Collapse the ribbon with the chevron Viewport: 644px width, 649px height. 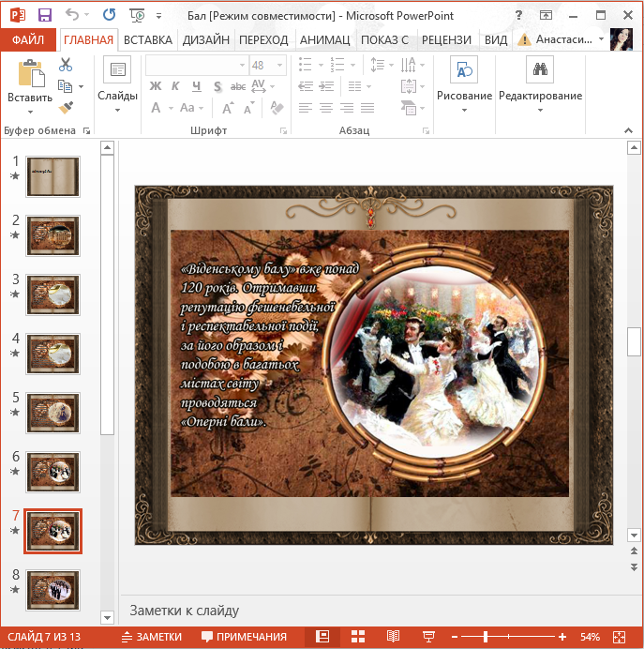628,130
